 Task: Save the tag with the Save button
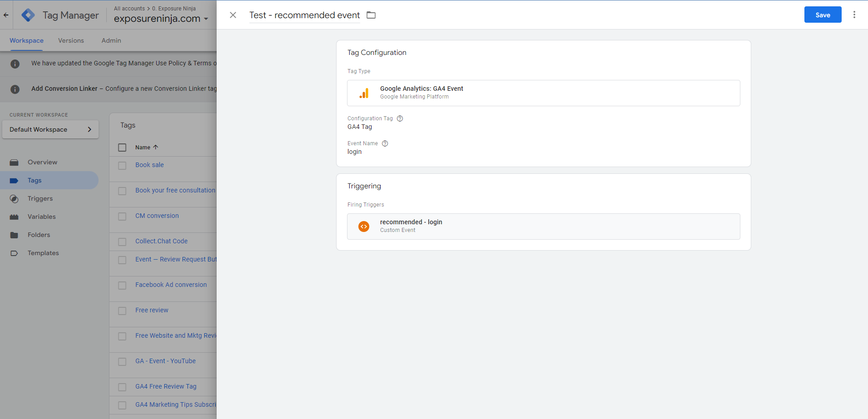pyautogui.click(x=823, y=15)
